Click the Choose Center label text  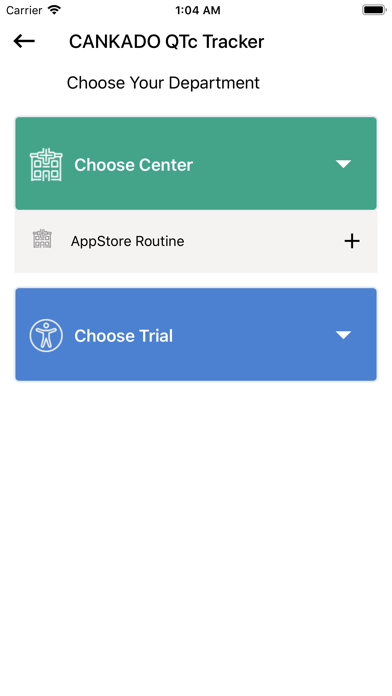point(134,165)
